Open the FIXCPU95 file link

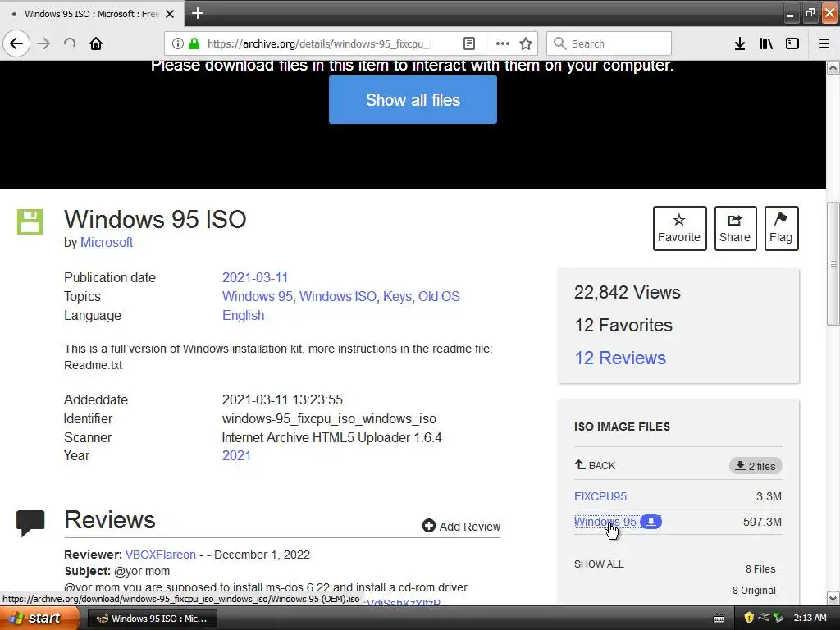click(600, 496)
